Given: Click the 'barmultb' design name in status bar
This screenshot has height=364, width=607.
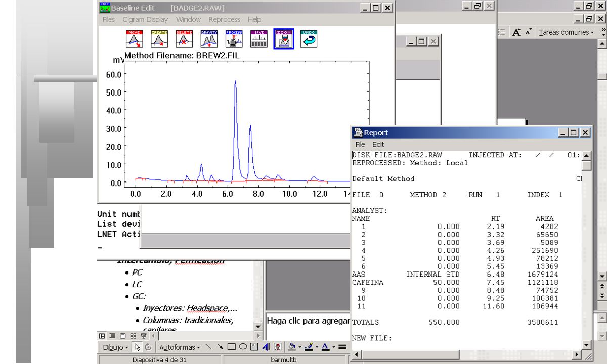Looking at the screenshot, I should click(284, 360).
